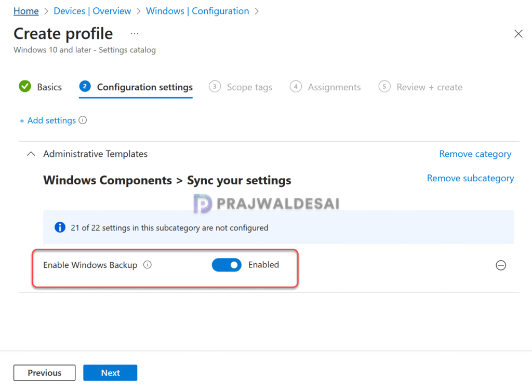Screen dimensions: 532x392
Task: Click the Next button
Action: [110, 373]
